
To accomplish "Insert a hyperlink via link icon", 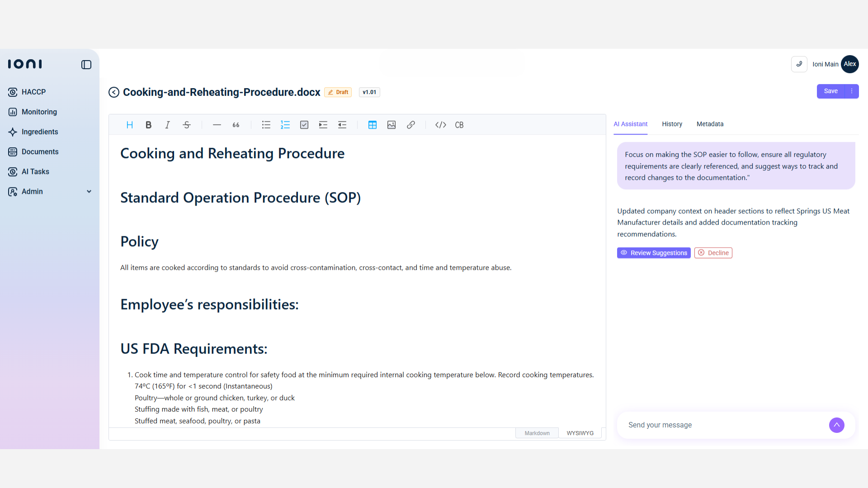I will (x=410, y=125).
